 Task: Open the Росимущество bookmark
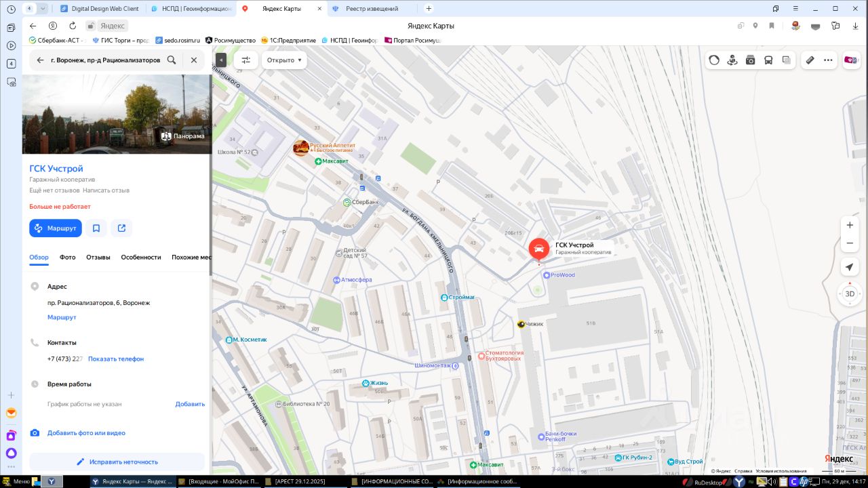coord(231,40)
